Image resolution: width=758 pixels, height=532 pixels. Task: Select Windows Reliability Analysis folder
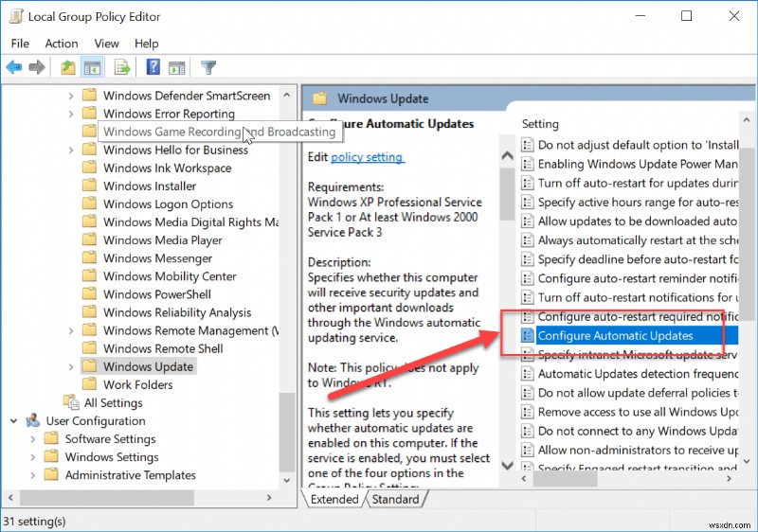(x=177, y=312)
